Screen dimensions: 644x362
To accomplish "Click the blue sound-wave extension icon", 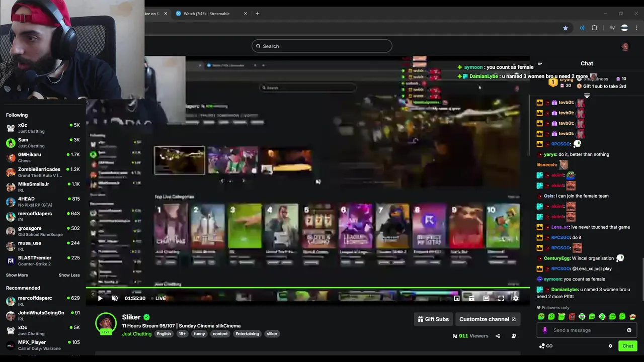I will (x=582, y=28).
